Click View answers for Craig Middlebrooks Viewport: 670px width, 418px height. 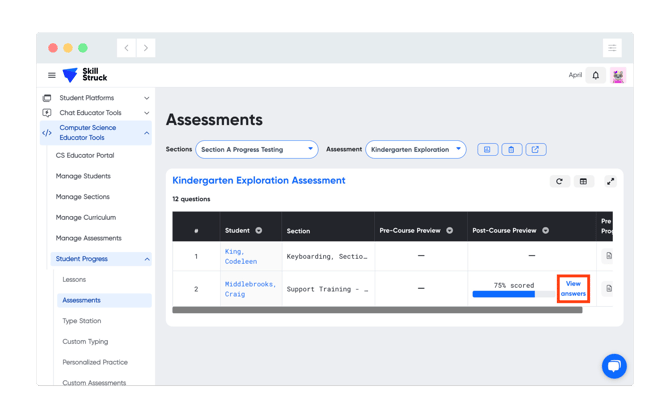[573, 289]
